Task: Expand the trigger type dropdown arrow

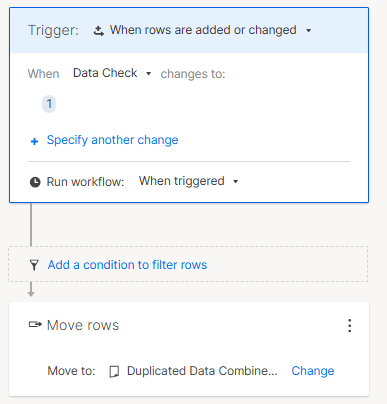Action: coord(309,31)
